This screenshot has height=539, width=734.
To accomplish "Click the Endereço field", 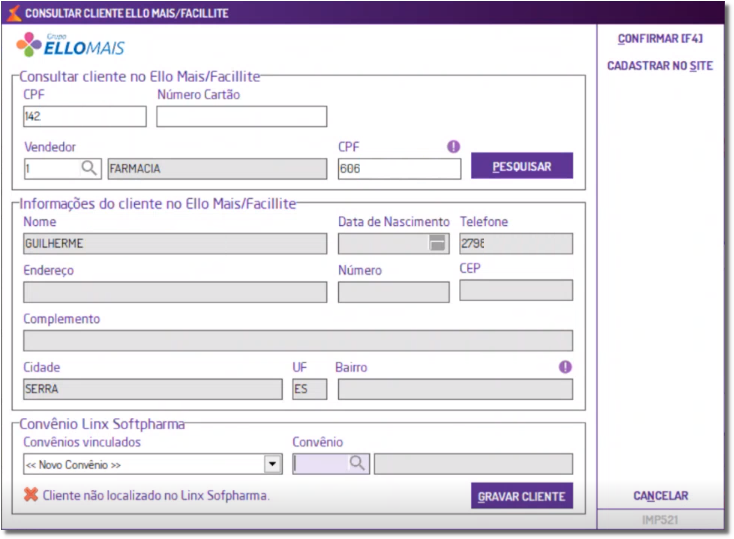I will [x=175, y=292].
